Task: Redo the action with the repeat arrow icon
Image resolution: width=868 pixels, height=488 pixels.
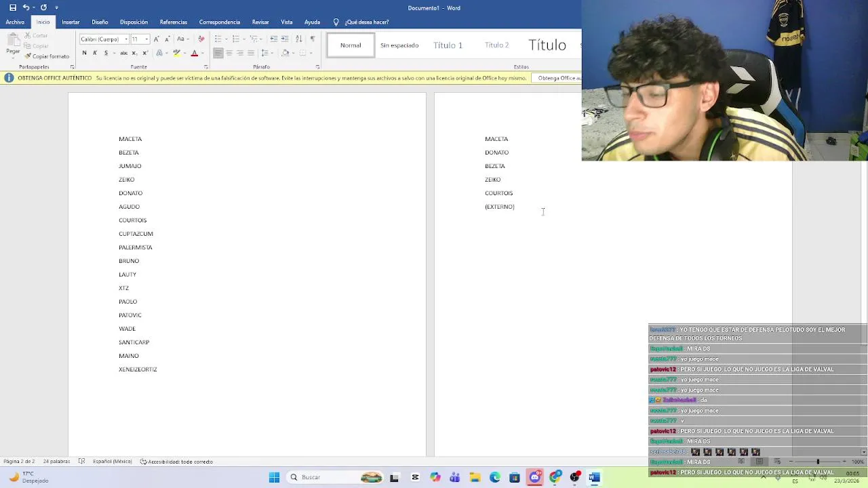Action: (43, 7)
